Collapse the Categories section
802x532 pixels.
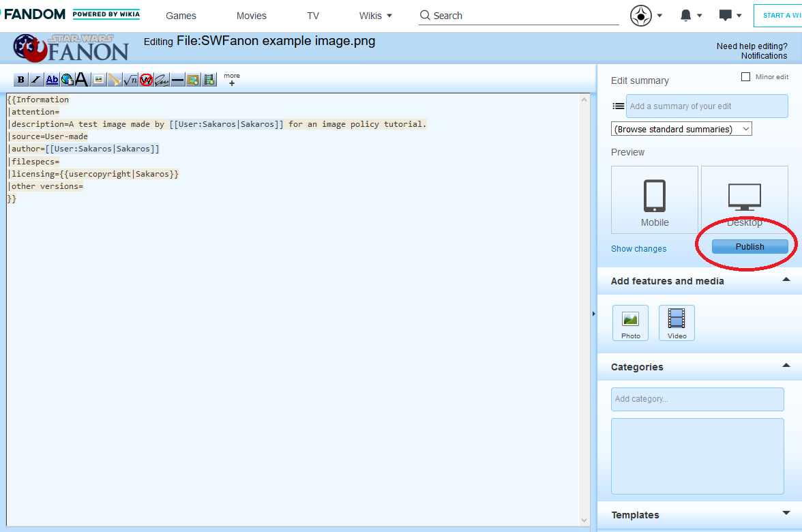pyautogui.click(x=786, y=366)
